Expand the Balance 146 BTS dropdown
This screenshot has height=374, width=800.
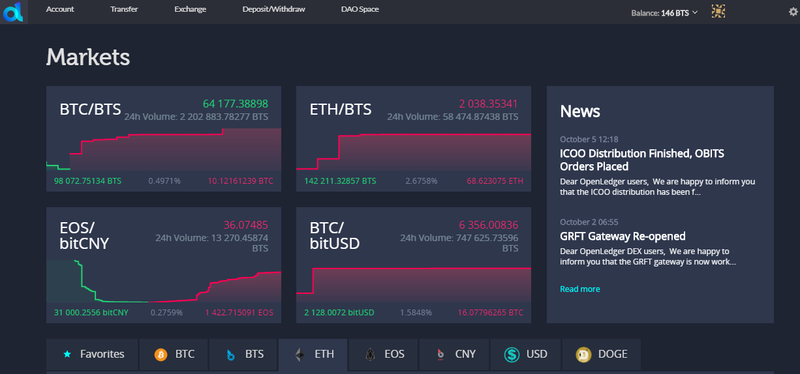pyautogui.click(x=664, y=13)
